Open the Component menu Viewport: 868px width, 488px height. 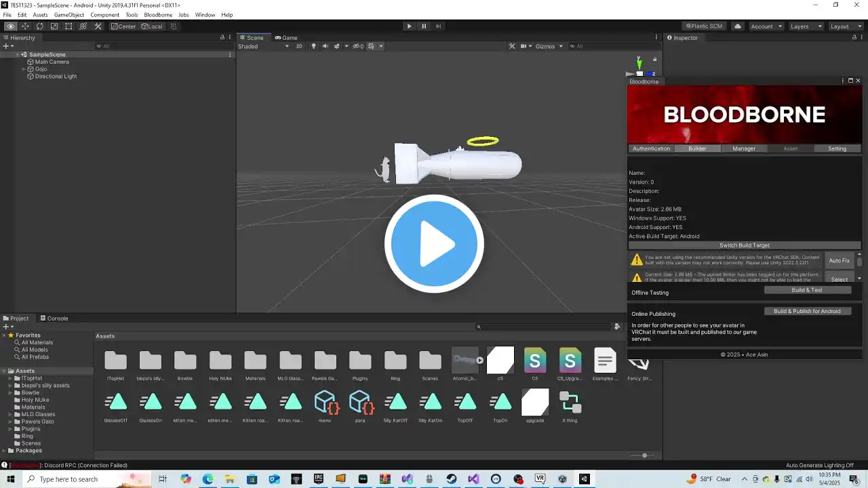click(105, 14)
